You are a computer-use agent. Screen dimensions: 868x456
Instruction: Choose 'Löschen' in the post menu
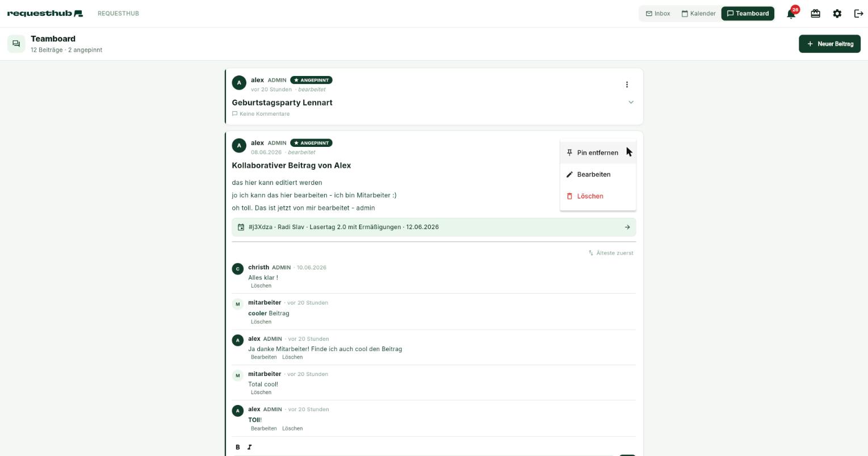[x=598, y=196]
